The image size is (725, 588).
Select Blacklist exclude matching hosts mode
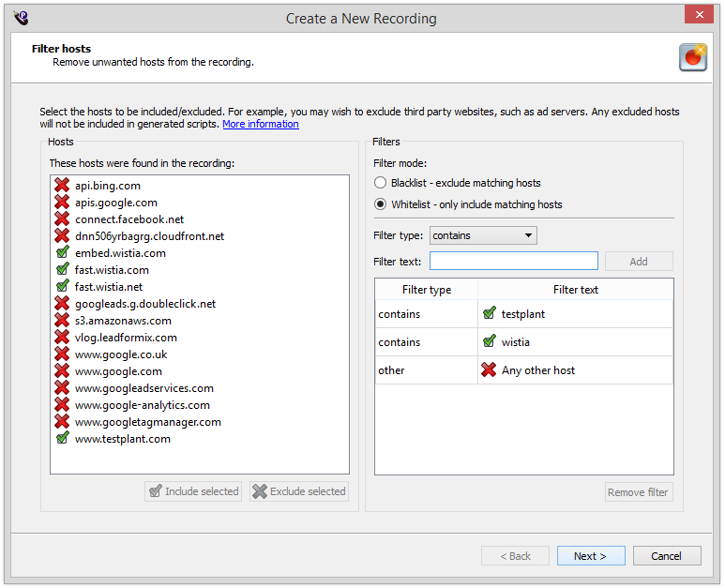(380, 183)
